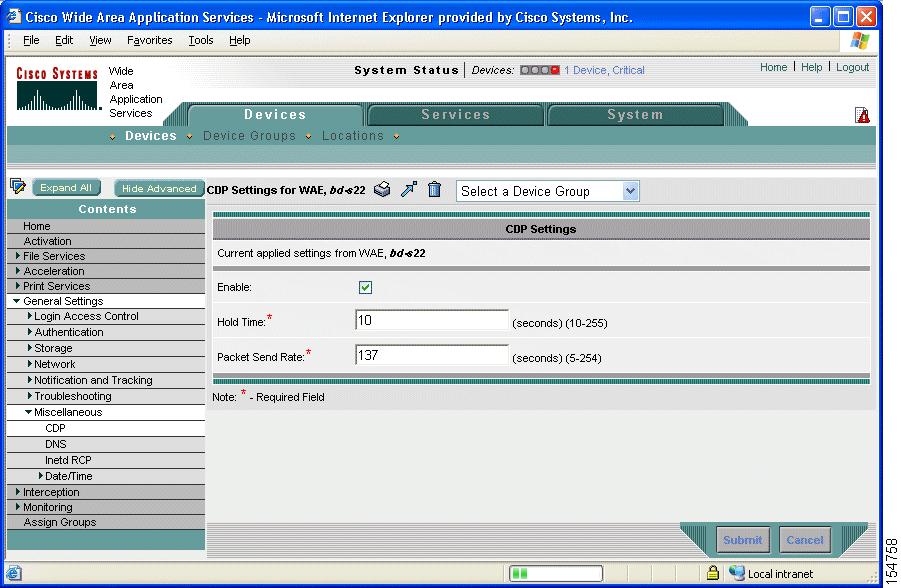Toggle the Enable CDP checkbox

(365, 287)
